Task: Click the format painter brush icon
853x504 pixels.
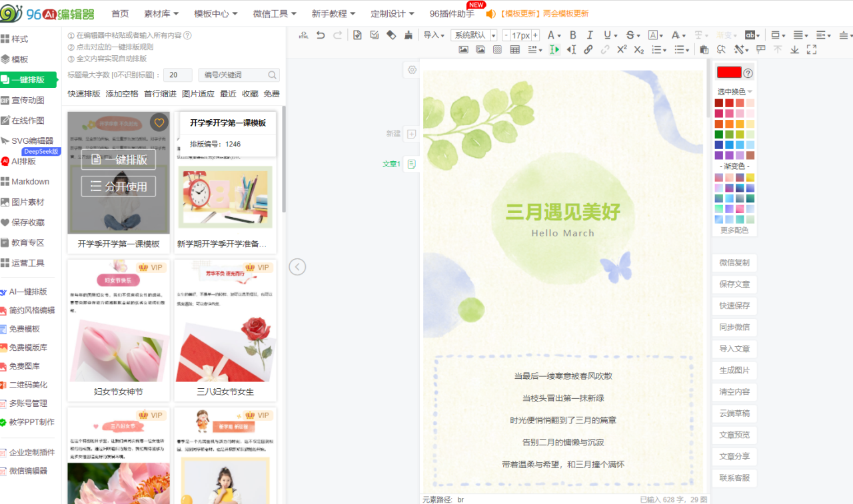Action: [408, 35]
